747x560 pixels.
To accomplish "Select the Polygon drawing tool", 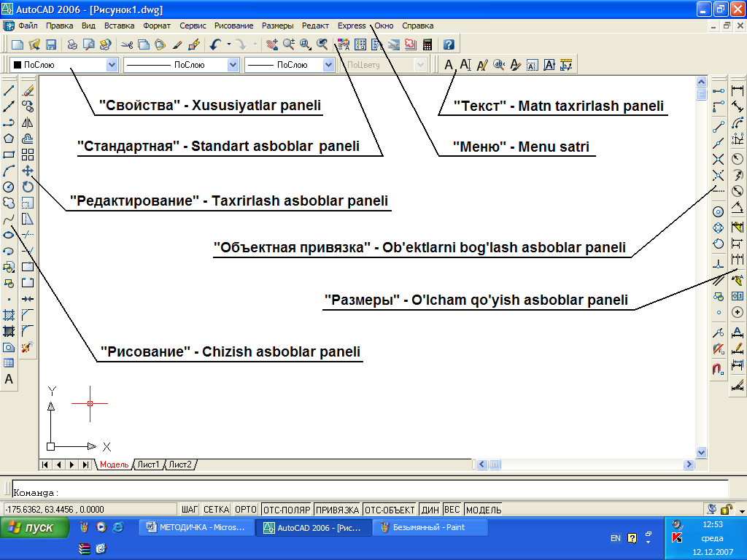I will pos(9,139).
